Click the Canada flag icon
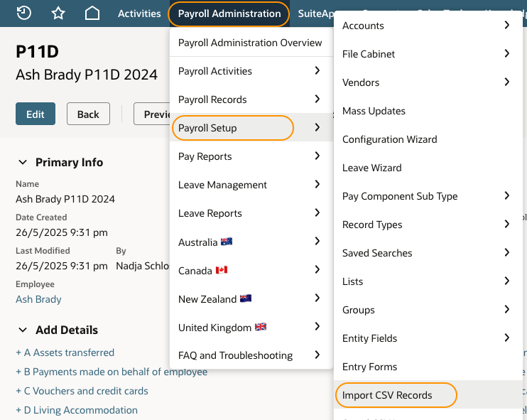This screenshot has height=420, width=527. pyautogui.click(x=222, y=269)
